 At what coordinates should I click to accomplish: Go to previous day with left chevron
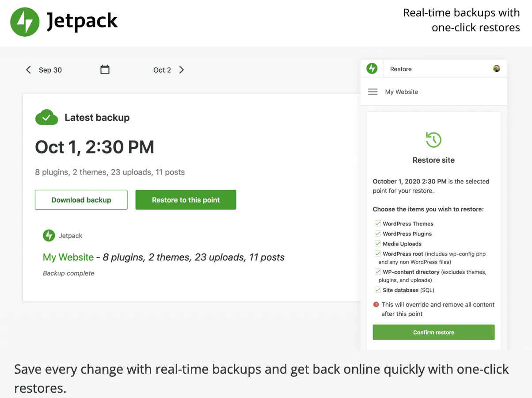[28, 70]
